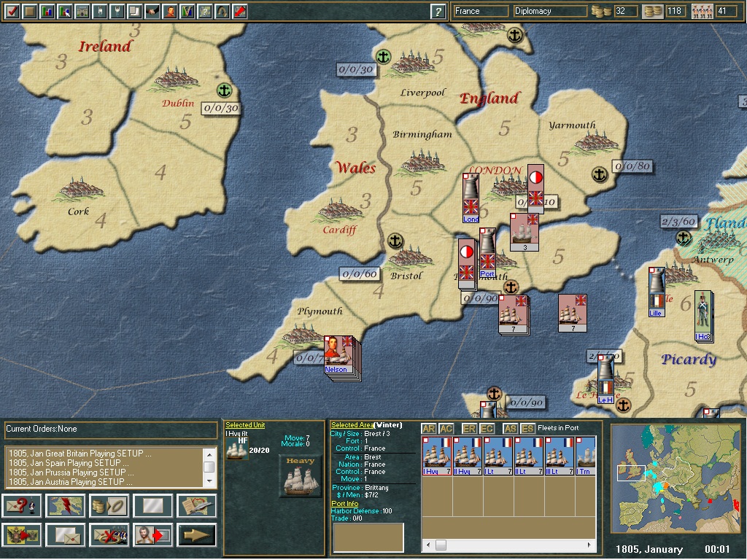Click the Bristol port anchor icon
Image resolution: width=747 pixels, height=560 pixels.
click(395, 241)
